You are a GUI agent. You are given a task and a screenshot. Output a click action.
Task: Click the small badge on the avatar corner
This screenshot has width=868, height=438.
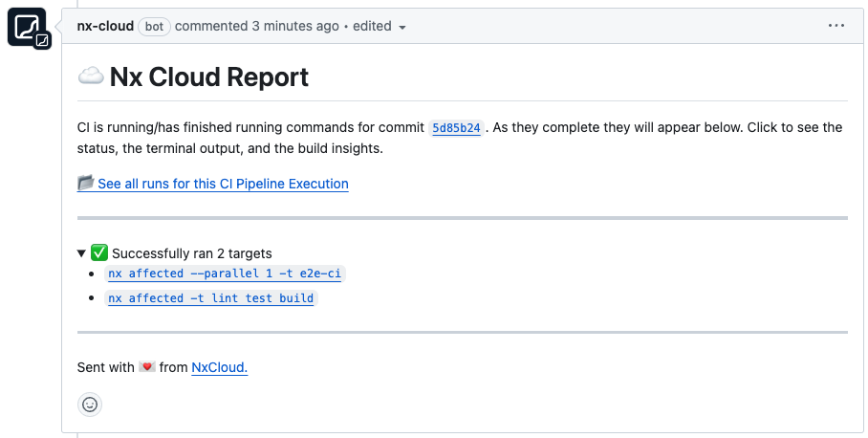42,40
